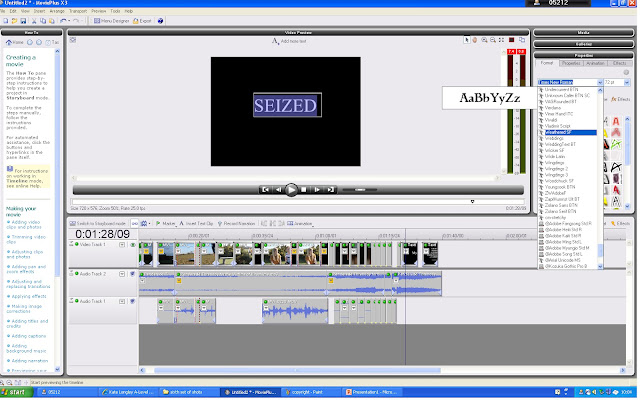Open the Arrange menu
The height and width of the screenshot is (400, 640).
[x=57, y=11]
